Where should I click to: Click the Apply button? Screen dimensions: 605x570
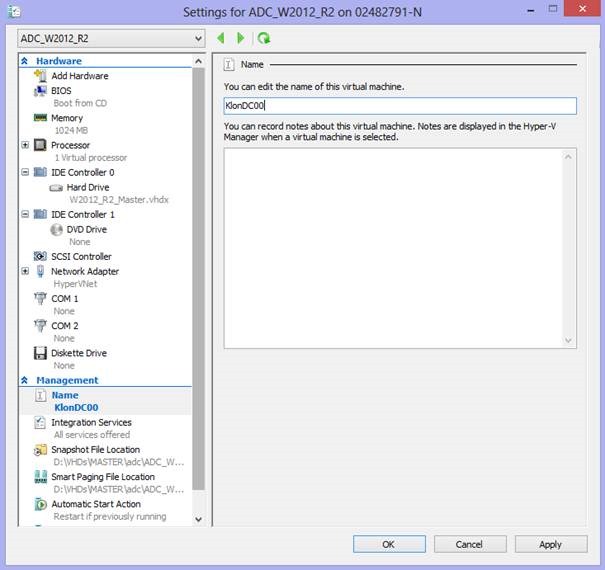tap(551, 544)
